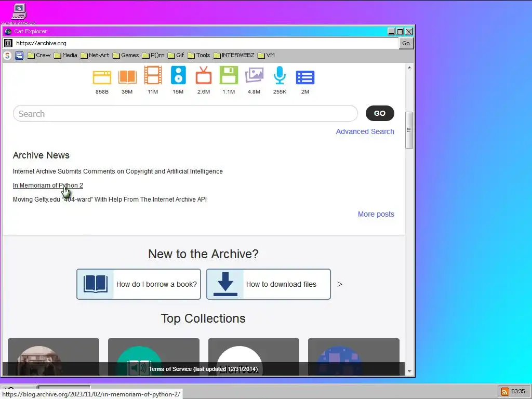532x399 pixels.
Task: Open the Books icon labeled 39M
Action: click(127, 77)
